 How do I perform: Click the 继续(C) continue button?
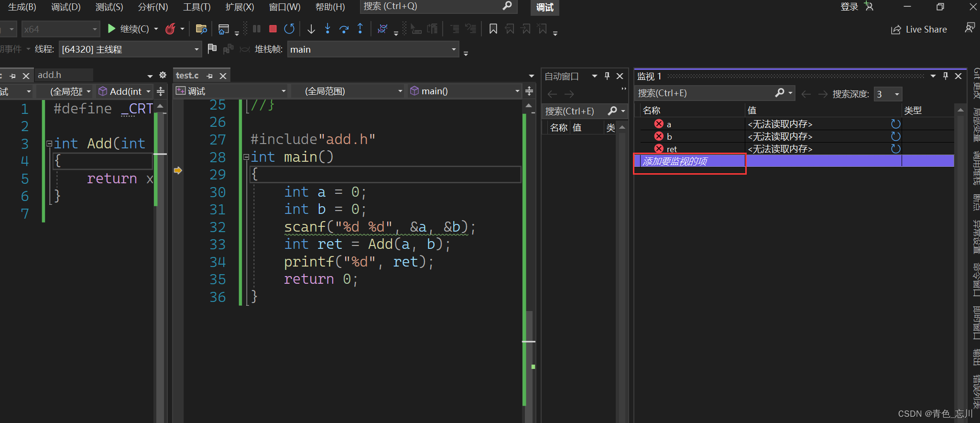pyautogui.click(x=129, y=29)
